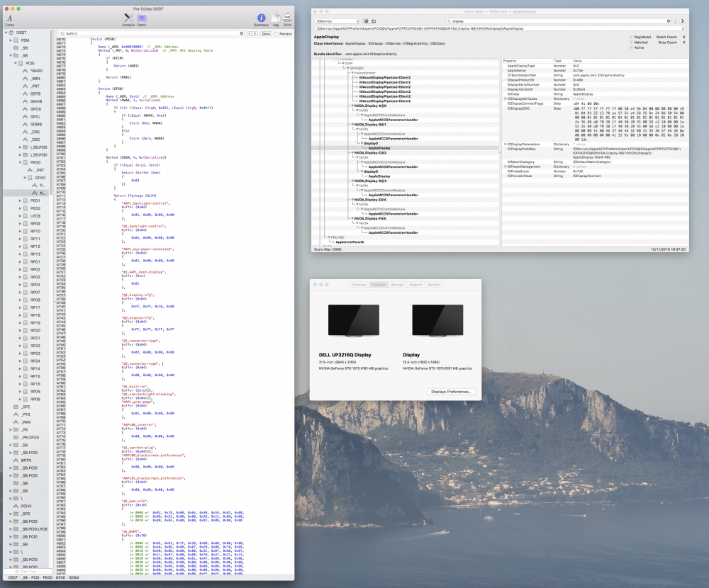The height and width of the screenshot is (588, 709).
Task: Collapse NVDA,Display-A@0 tree node
Action: click(352, 106)
